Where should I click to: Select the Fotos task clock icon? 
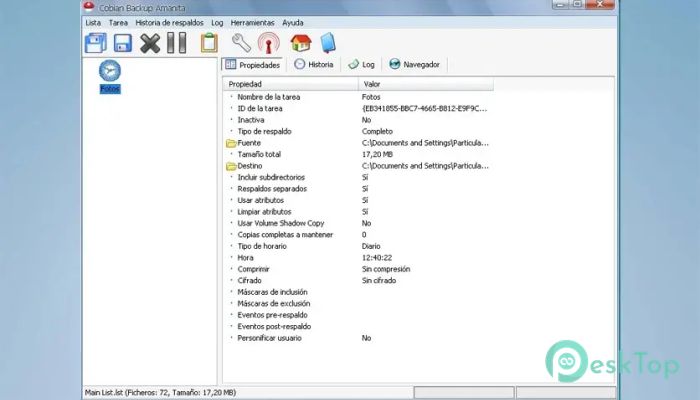point(110,71)
